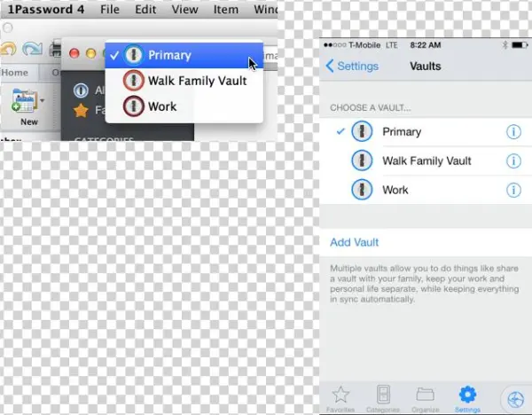Choose Work vault in iPhone list

coord(395,190)
